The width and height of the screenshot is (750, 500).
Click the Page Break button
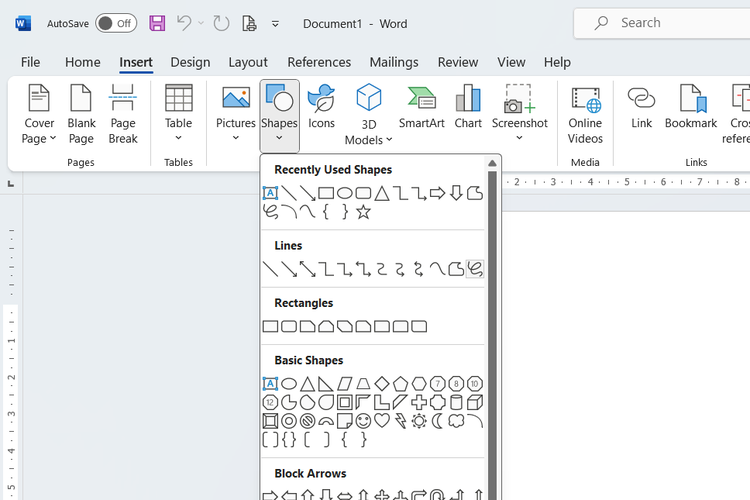pyautogui.click(x=123, y=114)
